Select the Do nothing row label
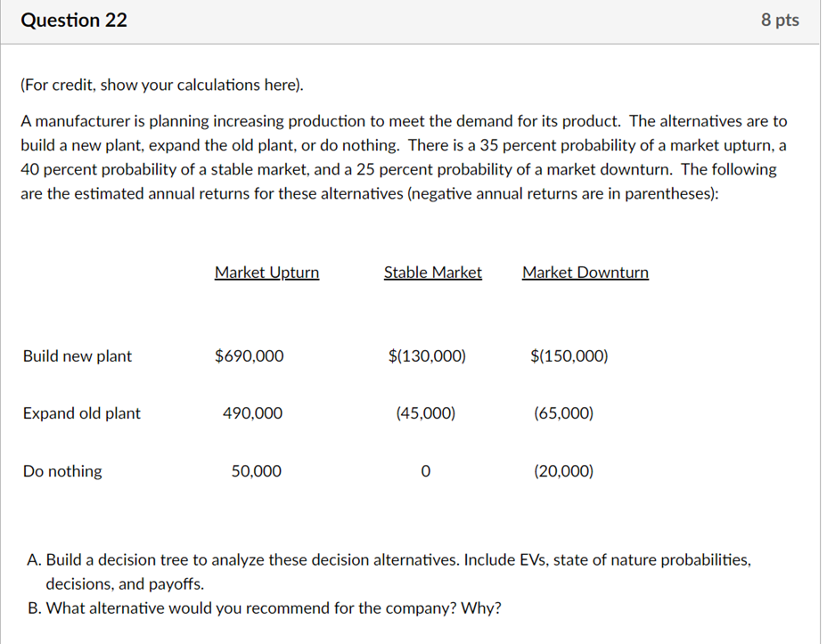Viewport: 827px width, 644px height. point(62,471)
